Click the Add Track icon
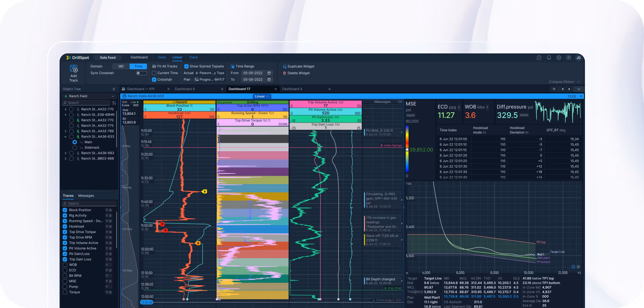Screen dimensions: 644x308 point(74,69)
